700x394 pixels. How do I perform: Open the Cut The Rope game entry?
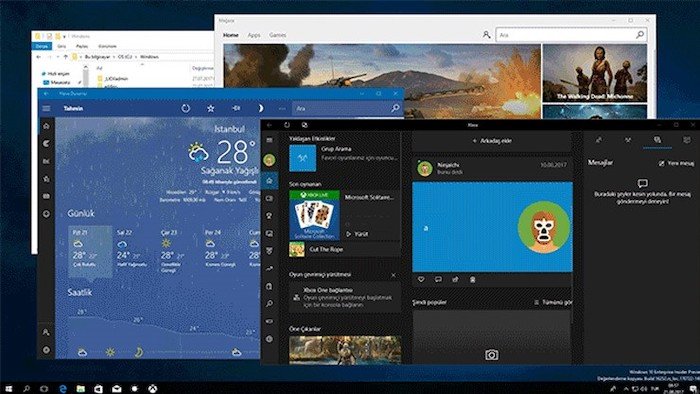(344, 249)
